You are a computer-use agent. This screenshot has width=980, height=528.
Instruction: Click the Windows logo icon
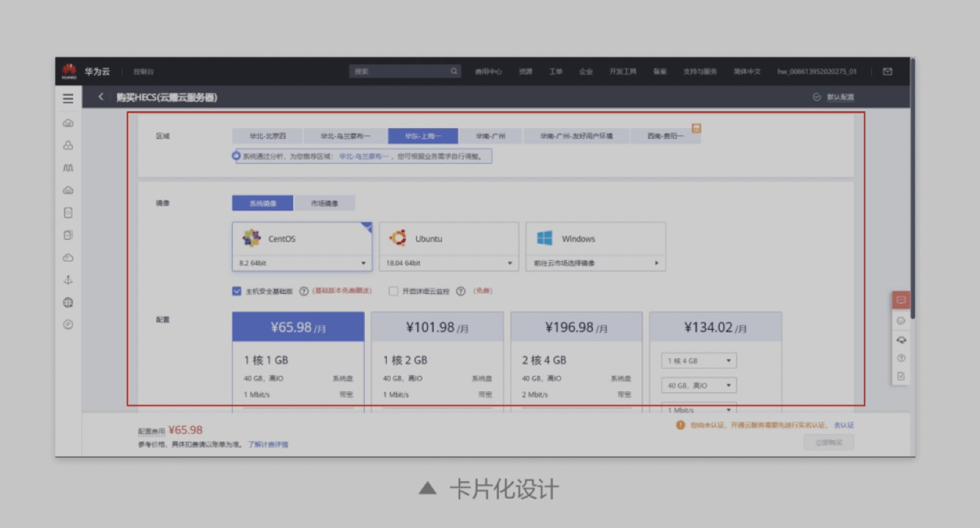point(545,238)
